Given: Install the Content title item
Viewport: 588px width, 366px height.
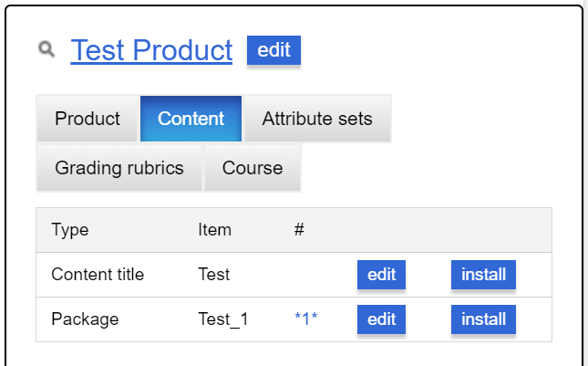Looking at the screenshot, I should tap(483, 275).
